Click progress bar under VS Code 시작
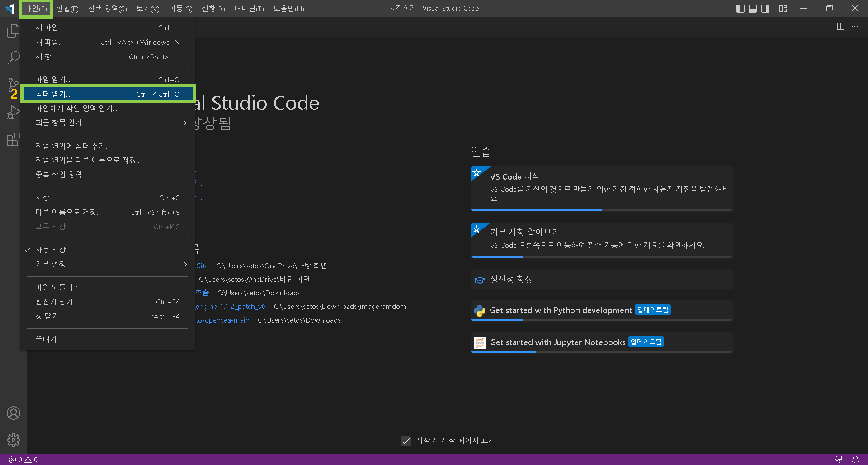The height and width of the screenshot is (465, 868). [x=602, y=210]
